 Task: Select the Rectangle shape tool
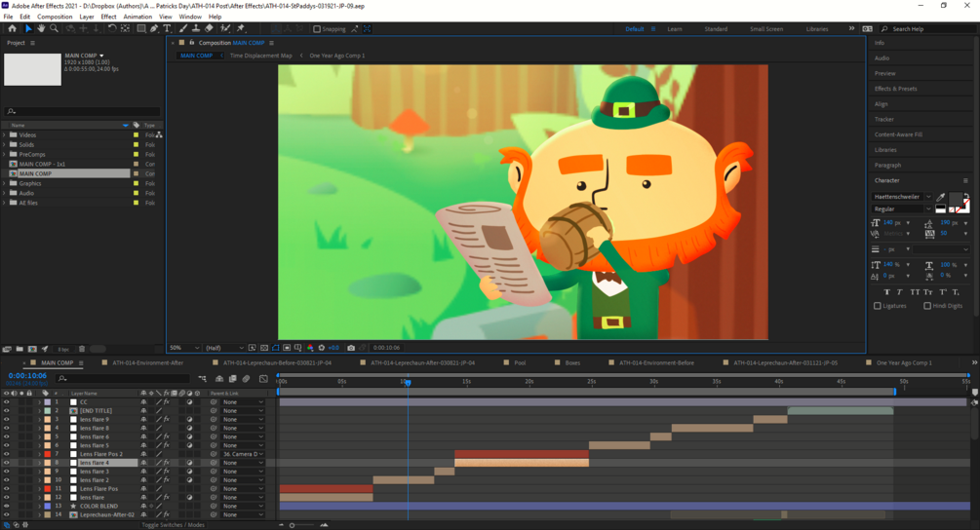pyautogui.click(x=141, y=28)
